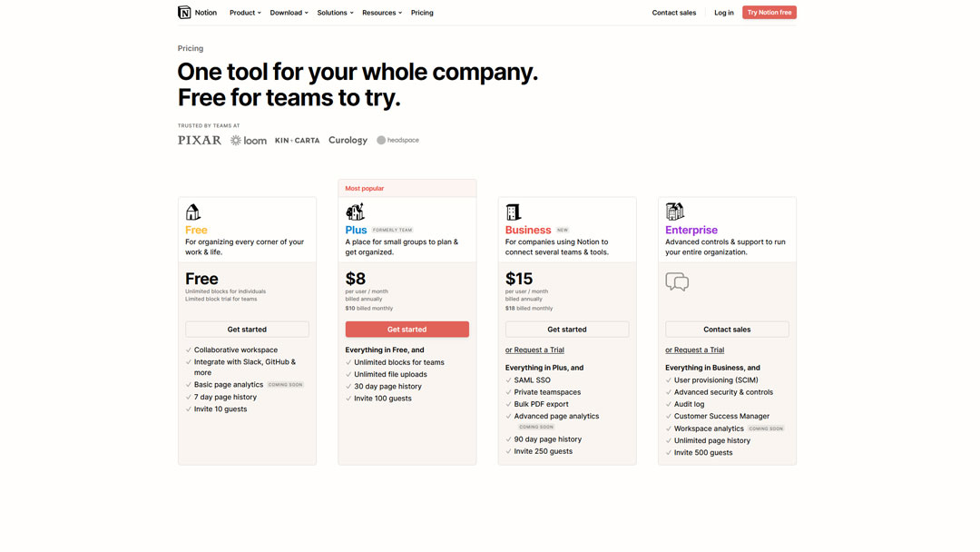This screenshot has height=552, width=980.
Task: Click the Enterprise Contact sales button
Action: (x=727, y=330)
